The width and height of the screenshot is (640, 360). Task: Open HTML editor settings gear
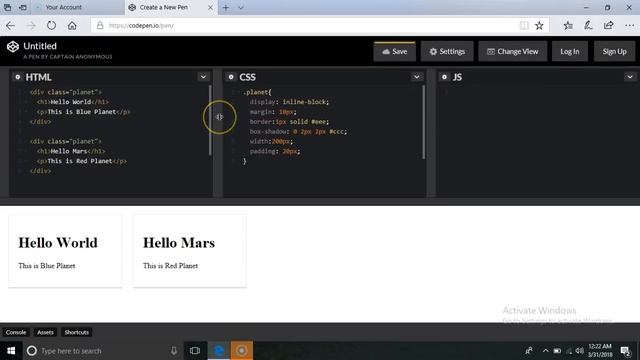[x=18, y=77]
